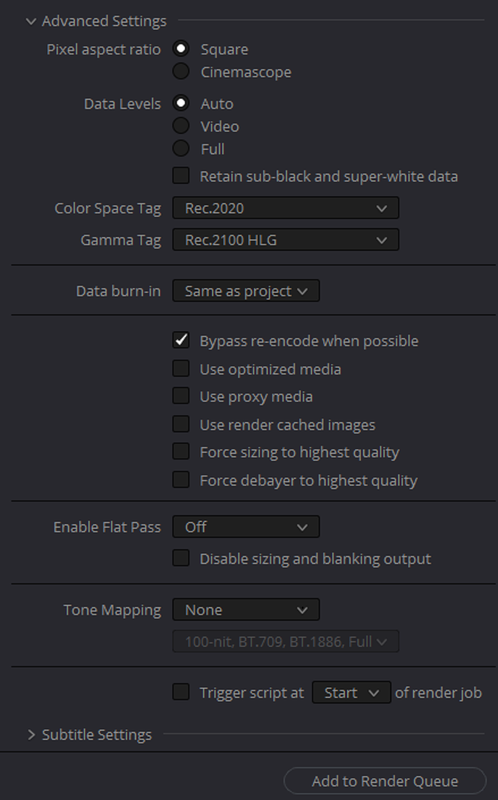Screen dimensions: 498x800
Task: Enable Retain sub-black and super-white data
Action: pyautogui.click(x=181, y=176)
